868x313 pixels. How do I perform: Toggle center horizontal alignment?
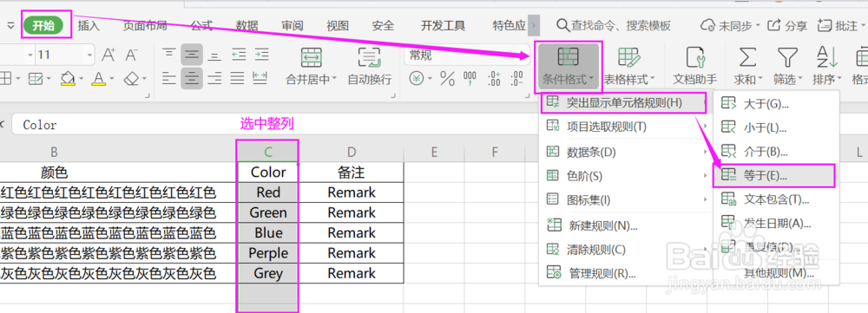tap(192, 78)
